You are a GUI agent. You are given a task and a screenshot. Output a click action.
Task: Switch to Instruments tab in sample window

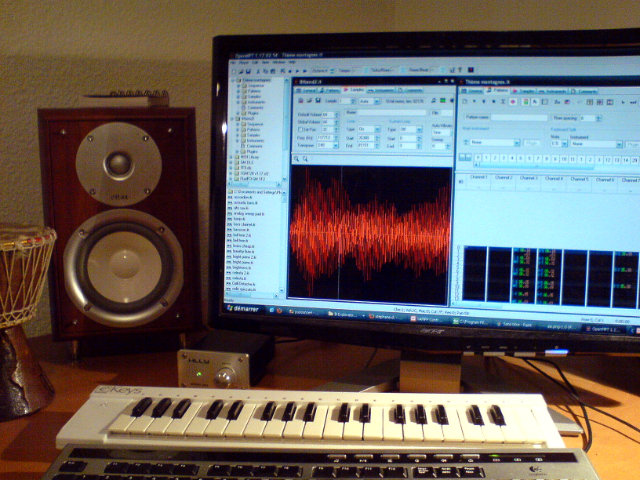(x=380, y=90)
